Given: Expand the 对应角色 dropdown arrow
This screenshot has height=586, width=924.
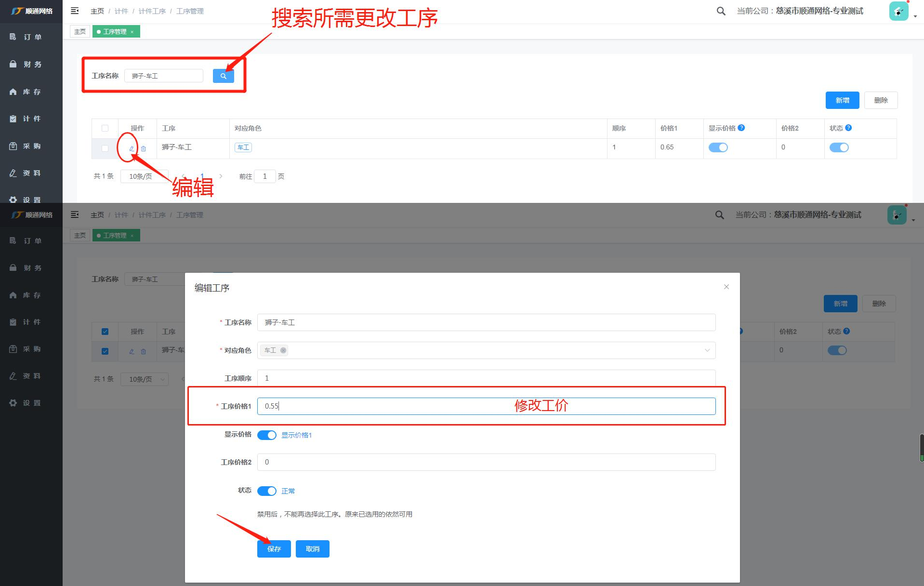Looking at the screenshot, I should point(707,350).
